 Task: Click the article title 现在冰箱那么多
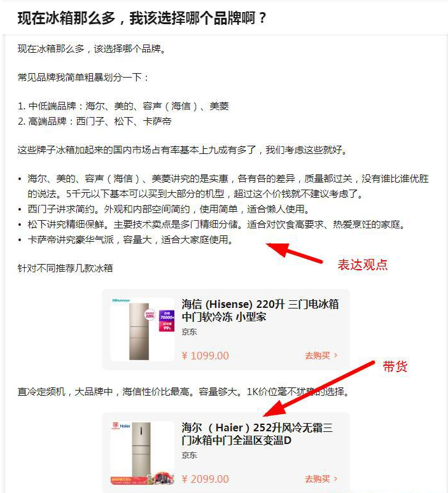(x=141, y=18)
